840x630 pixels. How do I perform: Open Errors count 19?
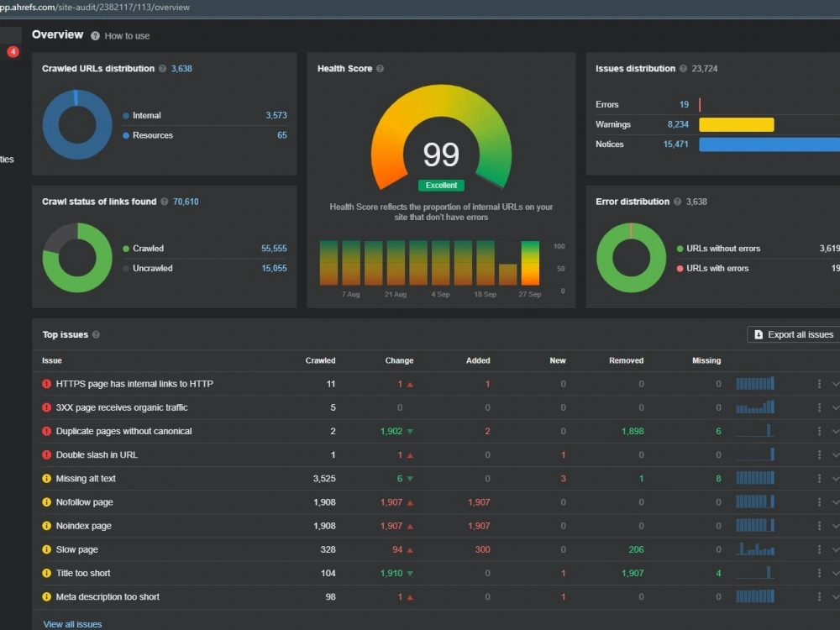[684, 104]
